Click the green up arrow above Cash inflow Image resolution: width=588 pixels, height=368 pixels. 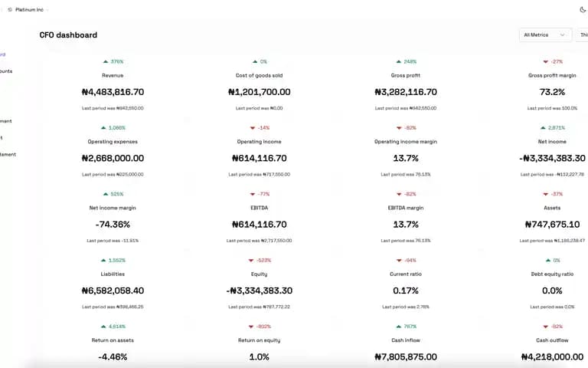pos(399,327)
